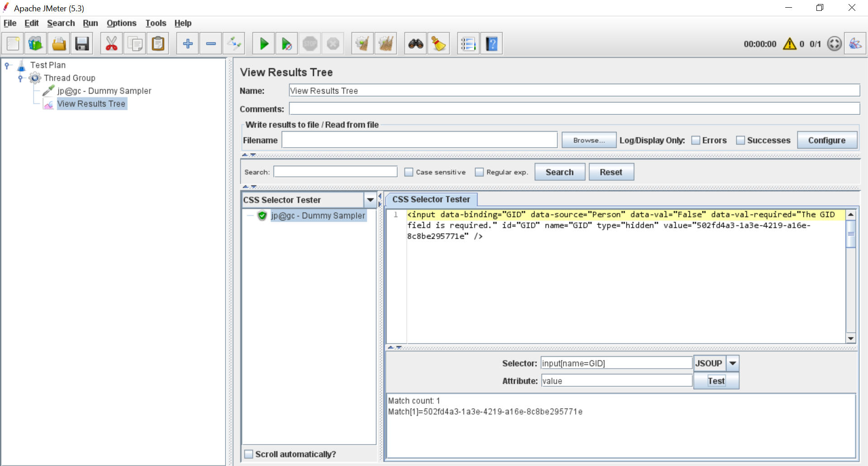Select the CSS Selector Tester tab
Image resolution: width=868 pixels, height=466 pixels.
(x=431, y=199)
